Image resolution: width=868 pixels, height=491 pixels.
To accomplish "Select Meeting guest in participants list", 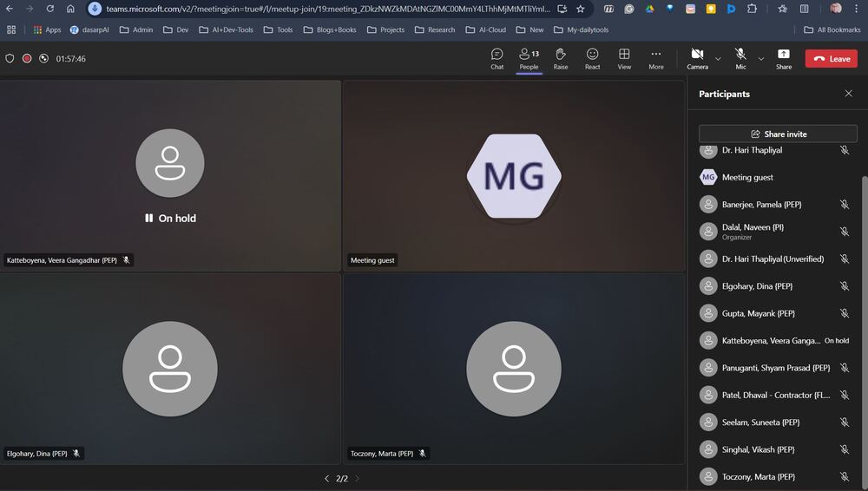I will [x=775, y=177].
